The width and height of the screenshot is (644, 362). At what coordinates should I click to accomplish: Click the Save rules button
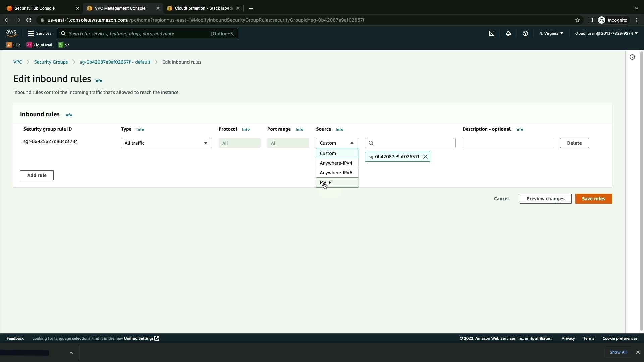(x=593, y=199)
